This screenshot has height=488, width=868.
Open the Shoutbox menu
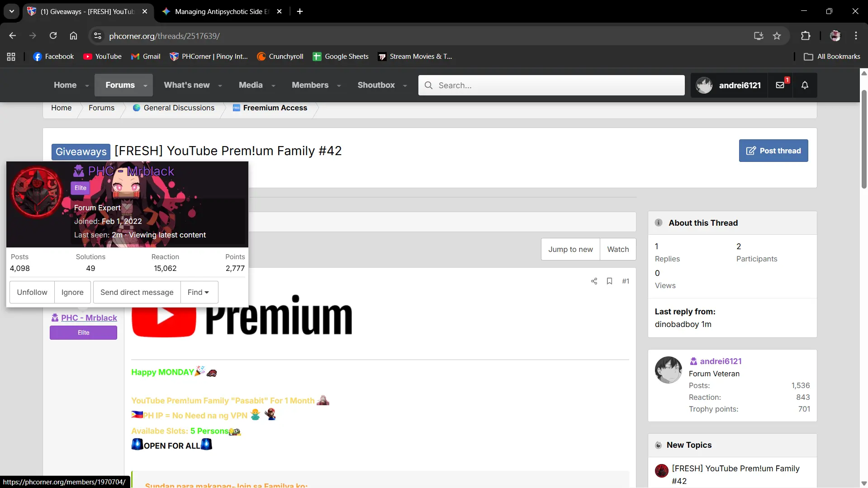click(x=376, y=85)
